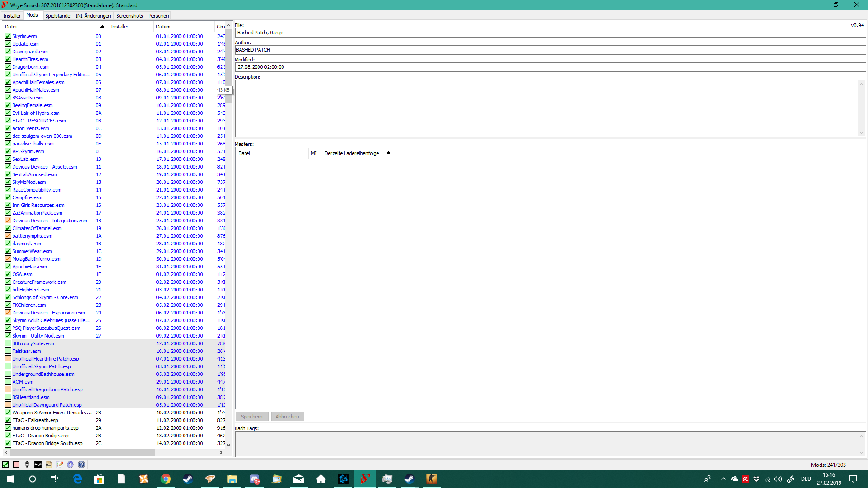The image size is (868, 488).
Task: Toggle the ETaC - Falkreath.esp checkbox
Action: pos(8,420)
